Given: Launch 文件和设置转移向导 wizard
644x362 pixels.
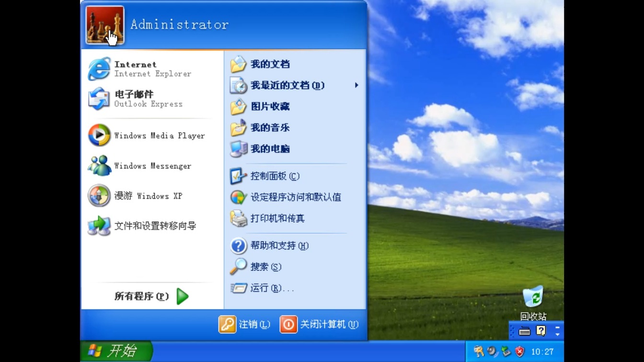Looking at the screenshot, I should pyautogui.click(x=151, y=226).
